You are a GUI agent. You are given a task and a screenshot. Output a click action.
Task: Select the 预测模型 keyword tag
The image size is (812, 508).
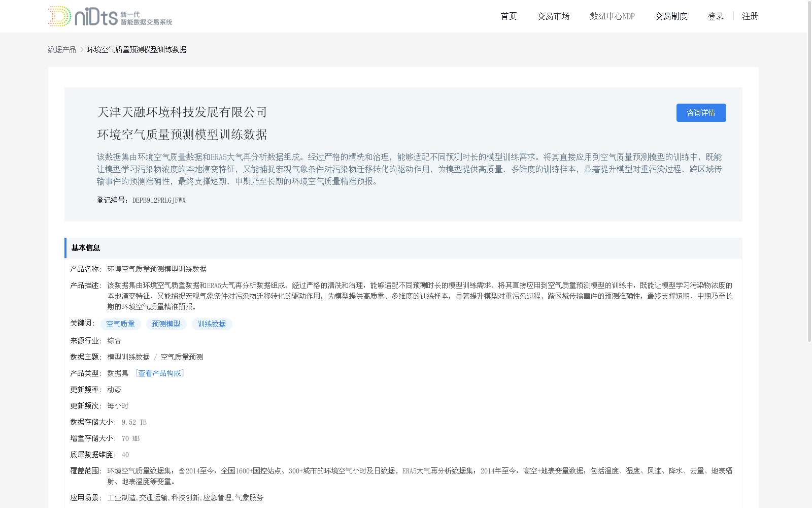(166, 324)
